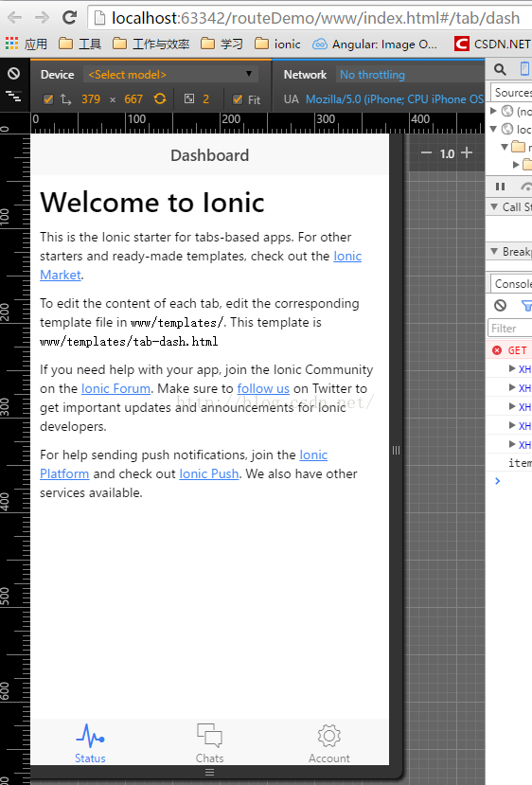The height and width of the screenshot is (785, 532).
Task: Open the media queries inspector icon
Action: pos(14,97)
